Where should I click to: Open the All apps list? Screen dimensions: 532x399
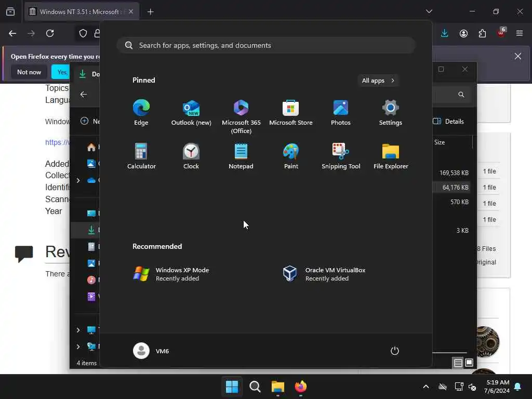click(x=378, y=81)
